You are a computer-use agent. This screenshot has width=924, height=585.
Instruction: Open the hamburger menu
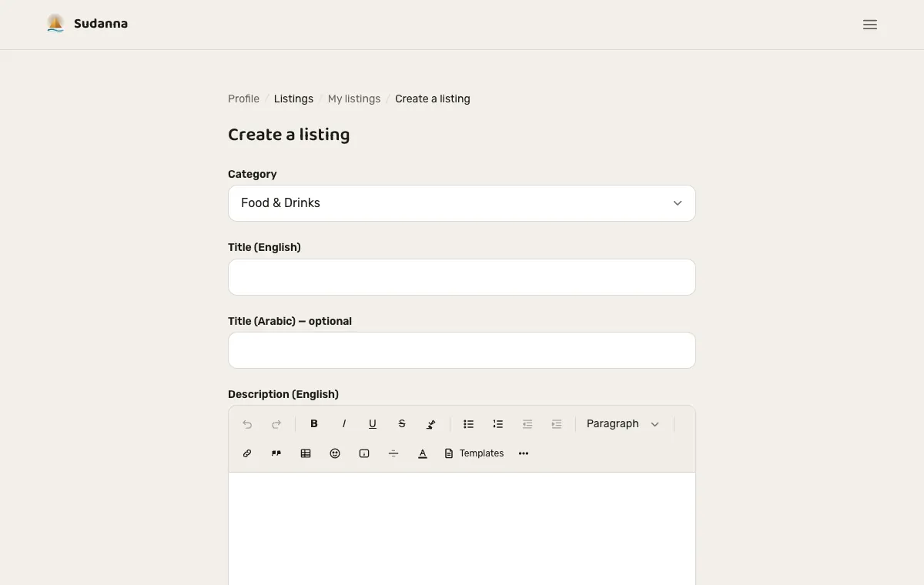[870, 25]
